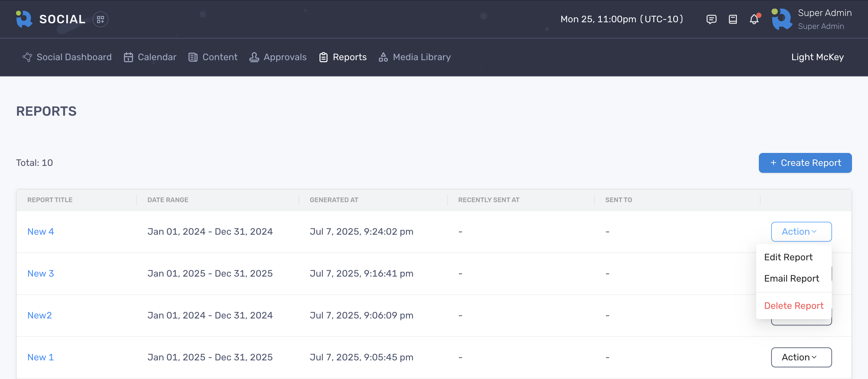The width and height of the screenshot is (868, 379).
Task: Click the 'Total: 10' count text
Action: coord(34,163)
